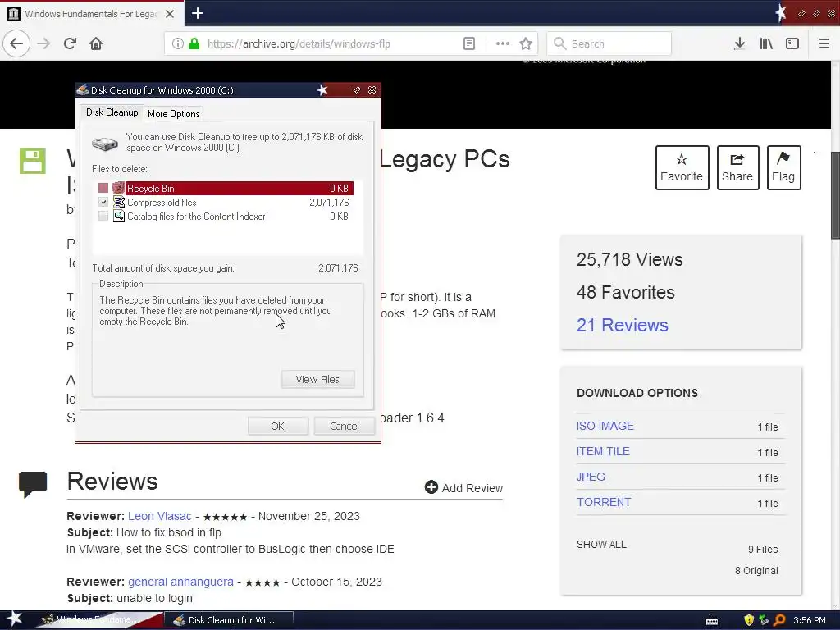Click the Compress old files icon
840x630 pixels.
[118, 202]
